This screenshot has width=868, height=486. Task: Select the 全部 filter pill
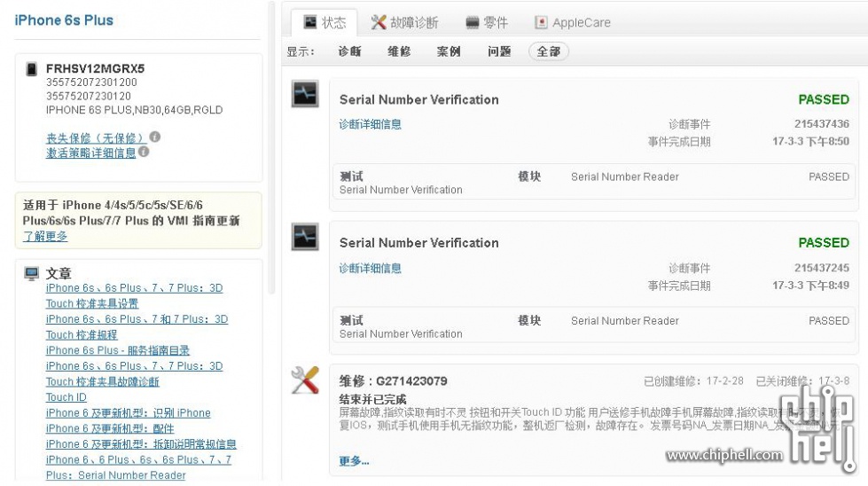tap(549, 51)
